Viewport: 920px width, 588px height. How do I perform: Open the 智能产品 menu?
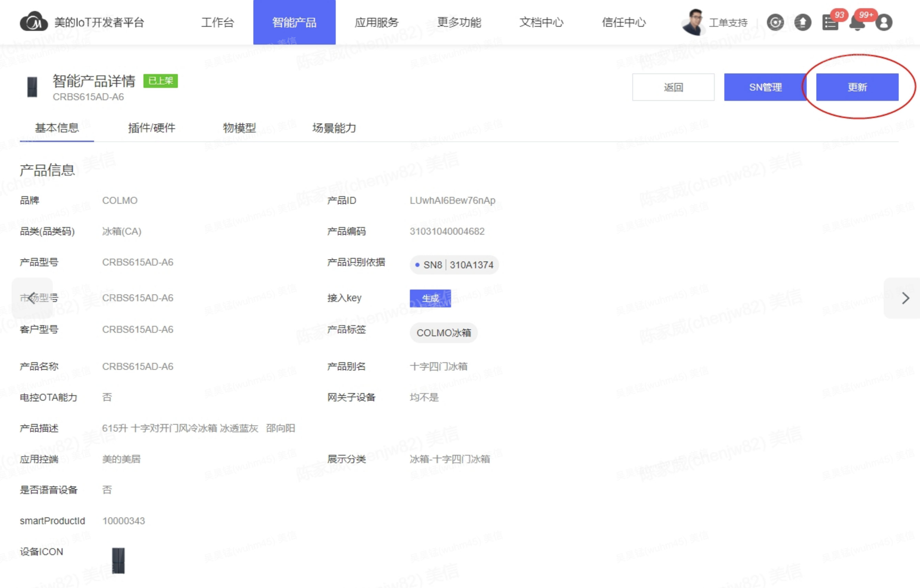(294, 22)
